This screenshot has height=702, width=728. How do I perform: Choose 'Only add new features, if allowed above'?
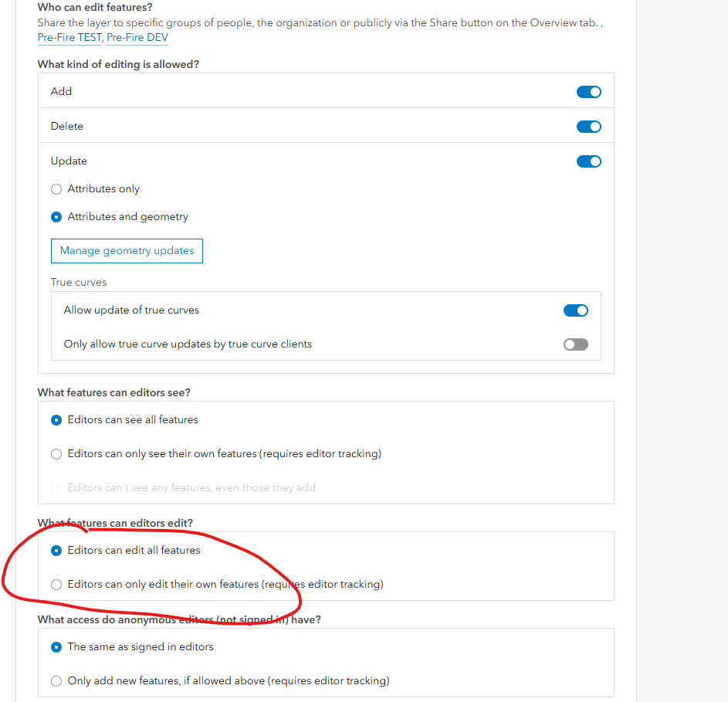click(56, 680)
